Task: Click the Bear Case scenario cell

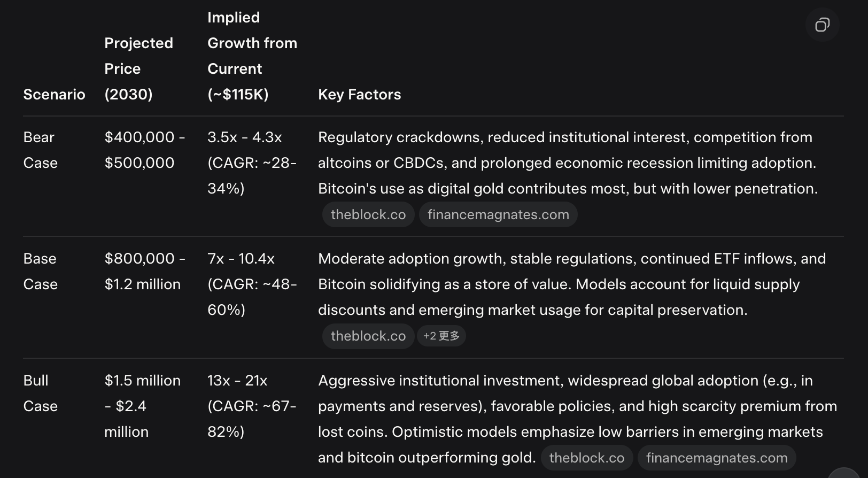Action: 41,150
